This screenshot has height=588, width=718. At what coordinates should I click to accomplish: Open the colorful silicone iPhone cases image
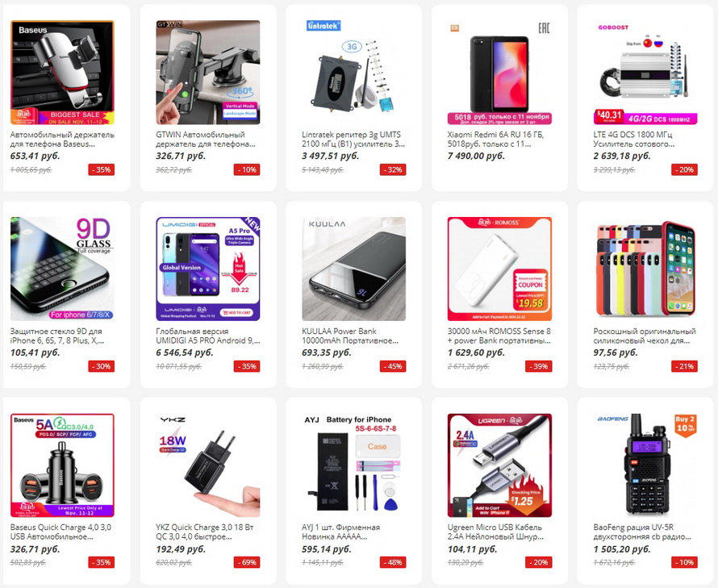(645, 269)
